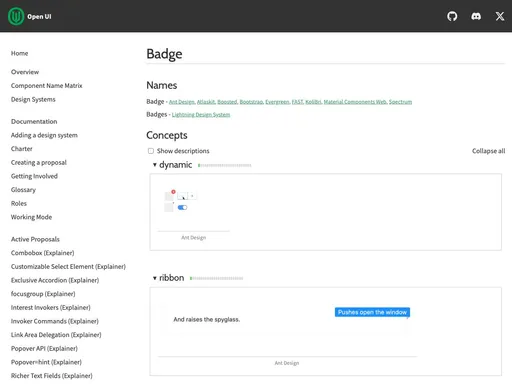This screenshot has width=512, height=384.
Task: Follow the Ant Design link under Names
Action: tap(182, 102)
